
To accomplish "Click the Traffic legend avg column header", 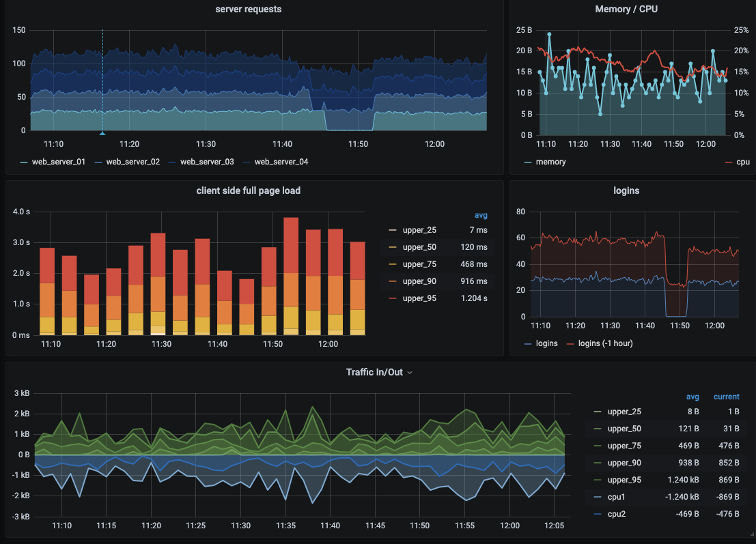I will tap(692, 397).
